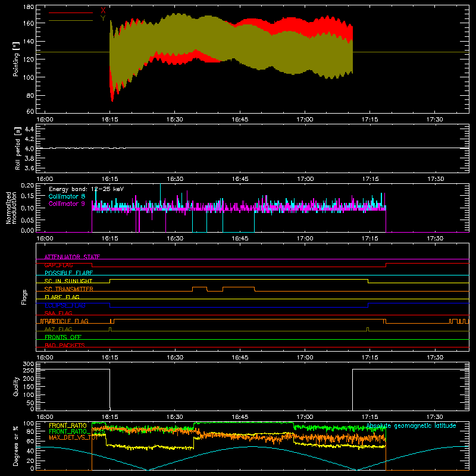Viewport: 476px width, 476px height.
Task: Click the 'BAD_PACKETS' flag label
Action: click(65, 345)
